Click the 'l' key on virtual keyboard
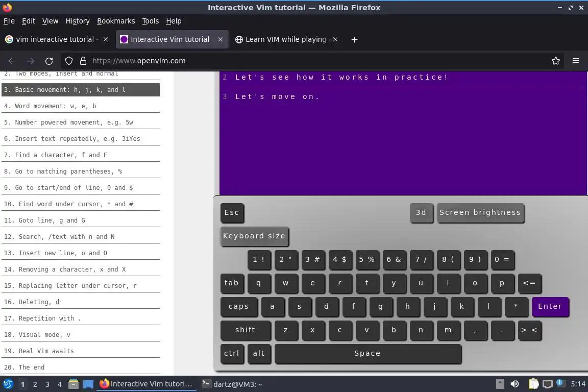 click(x=488, y=306)
